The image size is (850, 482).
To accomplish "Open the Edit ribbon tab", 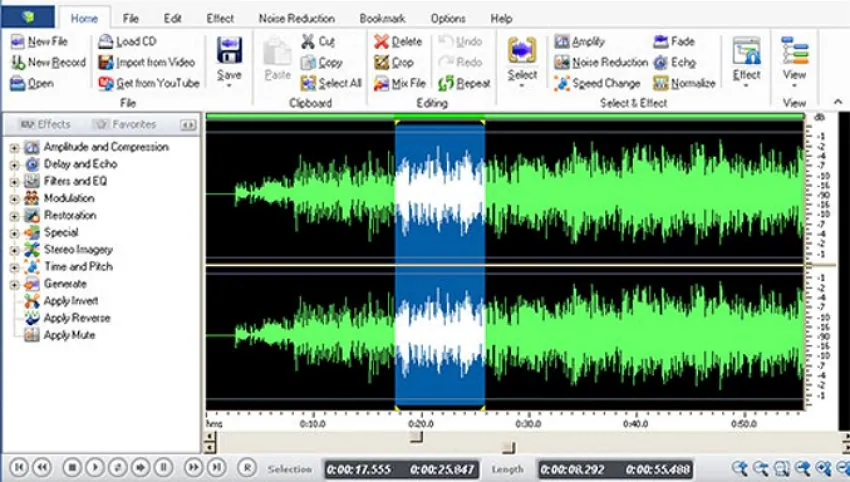I will 172,18.
